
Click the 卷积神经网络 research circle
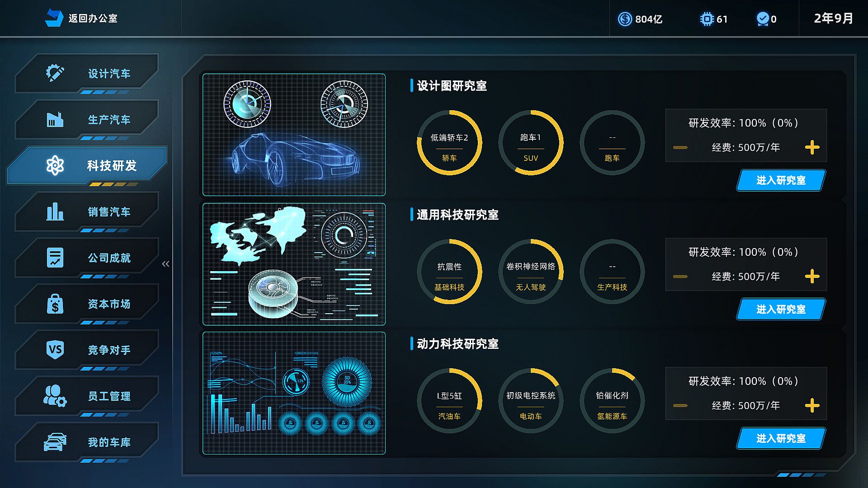coord(531,272)
